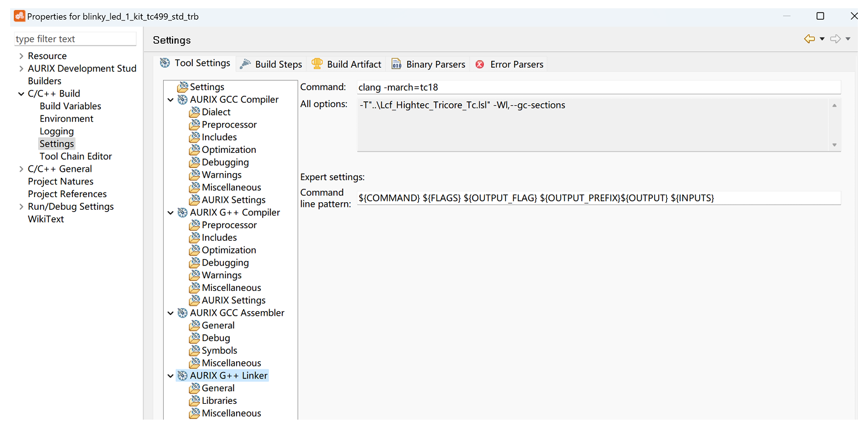Open the back history dropdown arrow
This screenshot has height=438, width=868.
822,39
